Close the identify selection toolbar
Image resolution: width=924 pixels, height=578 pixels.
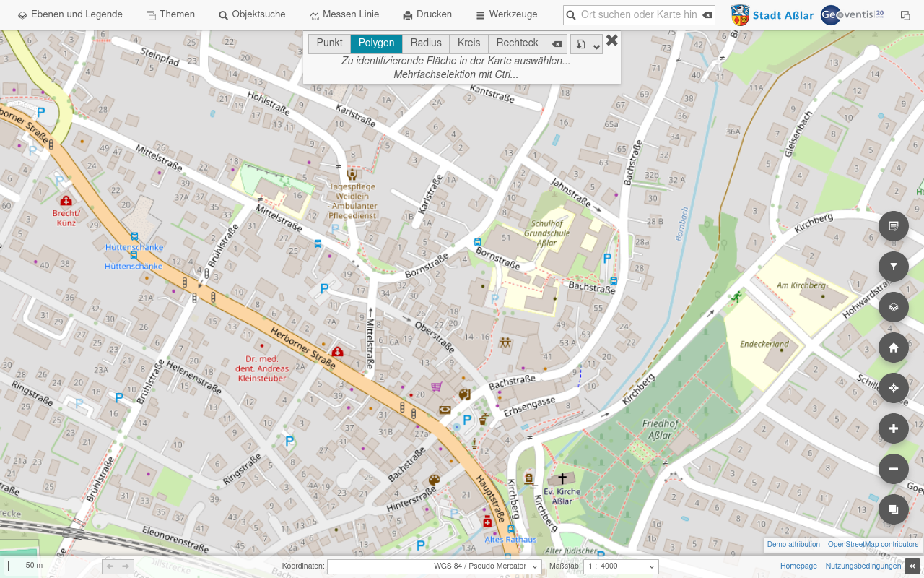coord(612,40)
